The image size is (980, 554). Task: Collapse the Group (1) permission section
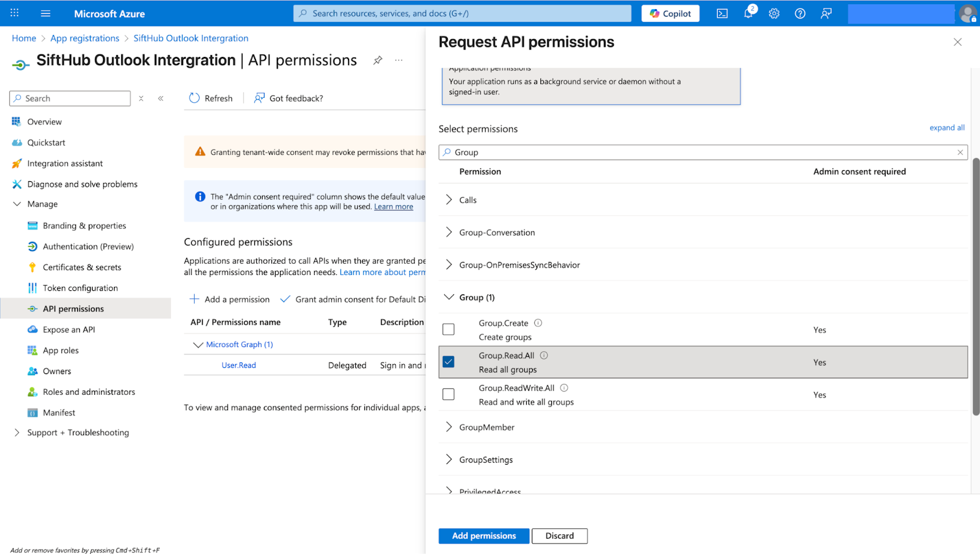[449, 297]
